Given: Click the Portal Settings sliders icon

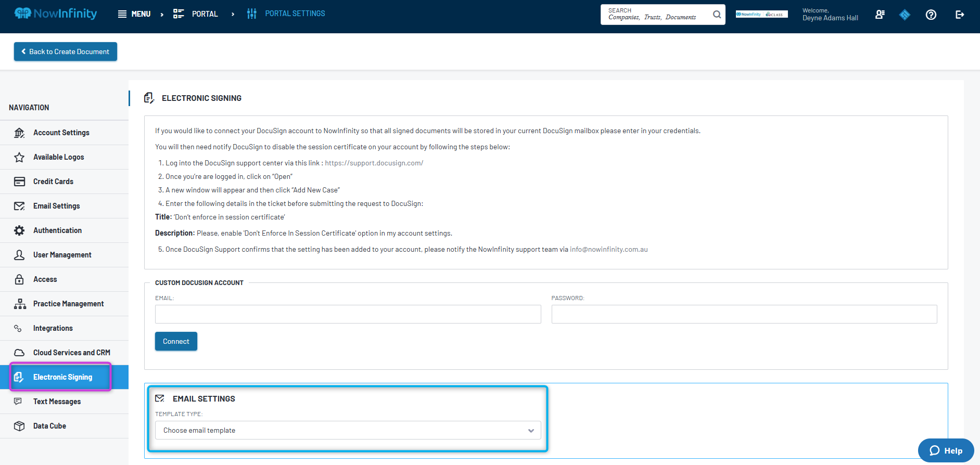Looking at the screenshot, I should click(x=252, y=14).
